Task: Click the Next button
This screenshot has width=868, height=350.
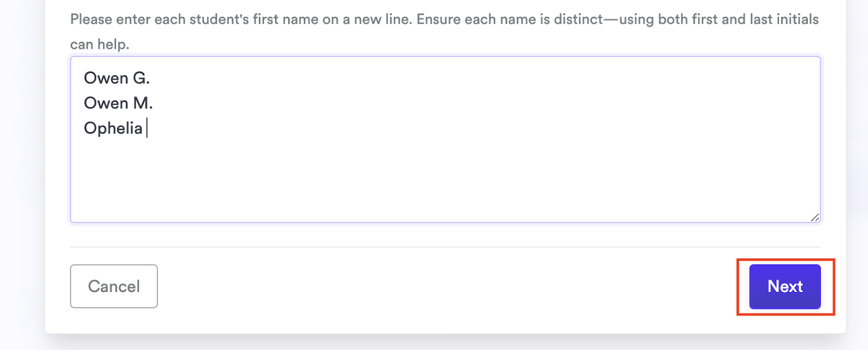Action: coord(784,287)
